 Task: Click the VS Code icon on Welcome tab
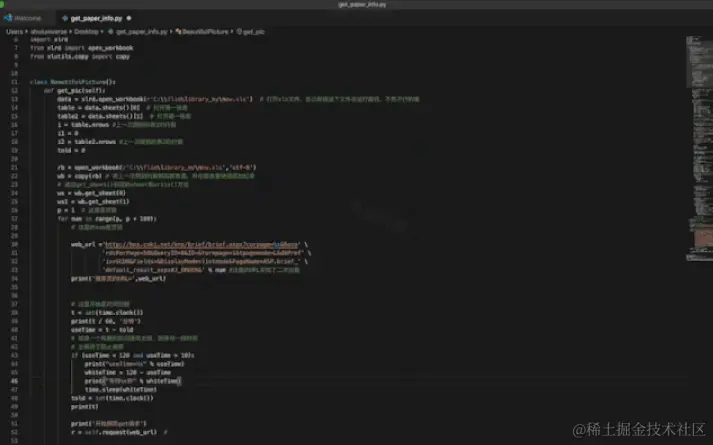[8, 18]
